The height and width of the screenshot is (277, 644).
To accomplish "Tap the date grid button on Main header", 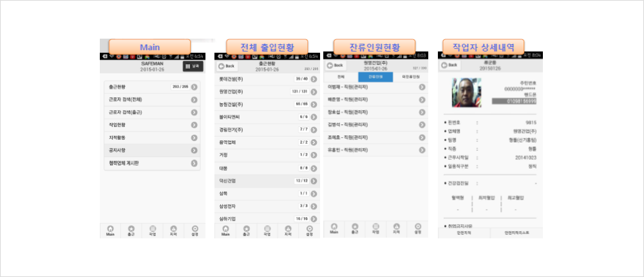I will 193,66.
